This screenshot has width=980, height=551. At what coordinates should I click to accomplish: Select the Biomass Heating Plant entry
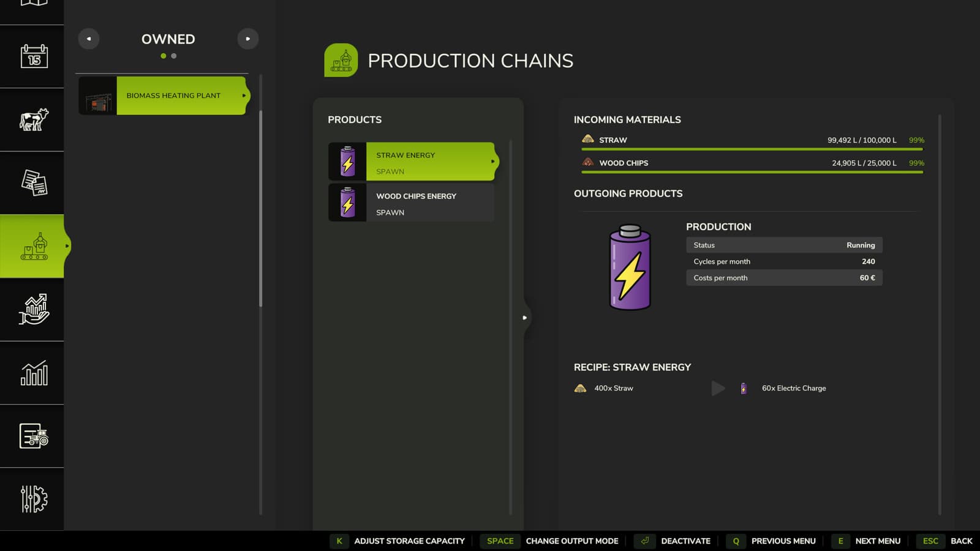click(164, 96)
